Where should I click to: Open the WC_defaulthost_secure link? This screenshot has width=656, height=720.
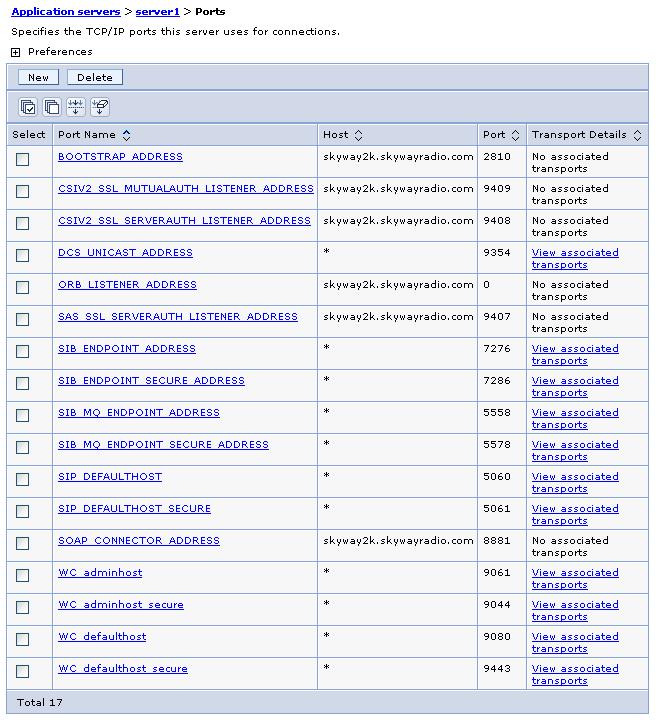point(123,669)
